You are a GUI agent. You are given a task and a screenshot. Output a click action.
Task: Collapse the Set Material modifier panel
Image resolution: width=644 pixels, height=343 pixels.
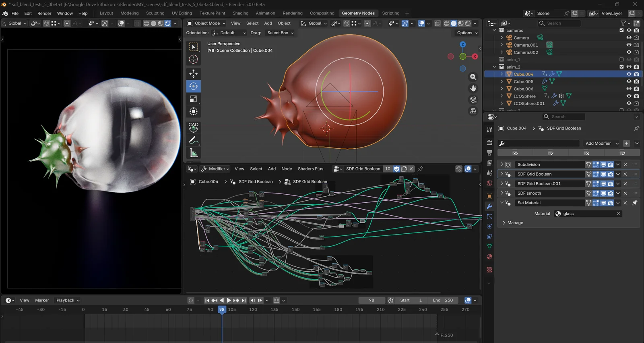tap(502, 203)
